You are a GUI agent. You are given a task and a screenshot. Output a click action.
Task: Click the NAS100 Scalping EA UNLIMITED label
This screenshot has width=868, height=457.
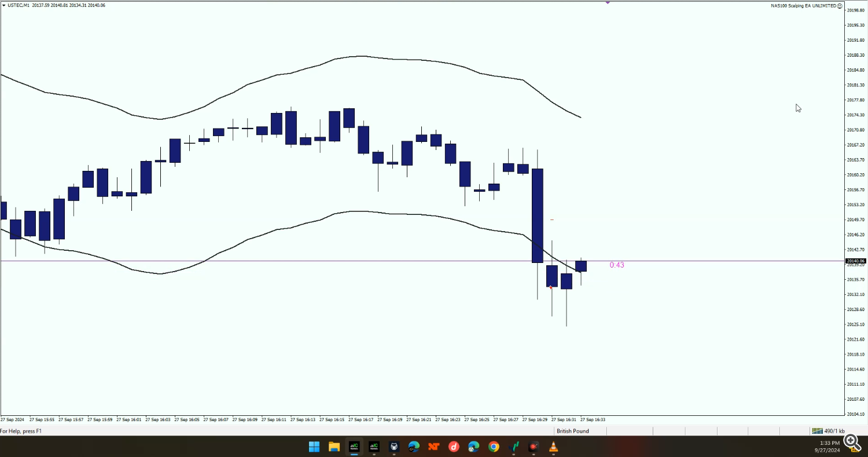(803, 6)
